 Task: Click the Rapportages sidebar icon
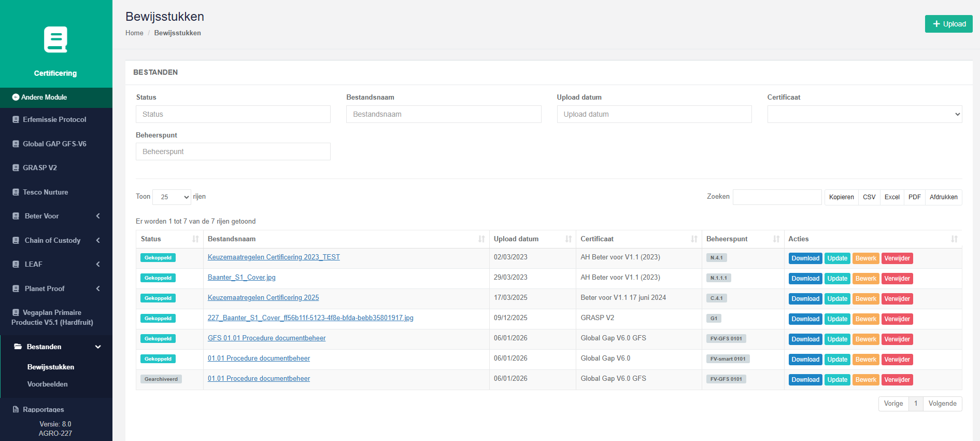point(16,409)
